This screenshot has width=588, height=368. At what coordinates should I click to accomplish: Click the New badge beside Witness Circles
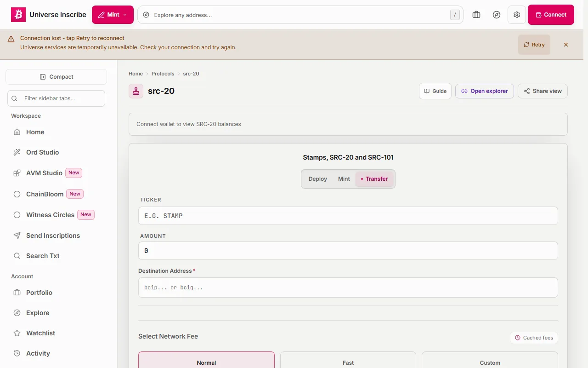pyautogui.click(x=86, y=215)
